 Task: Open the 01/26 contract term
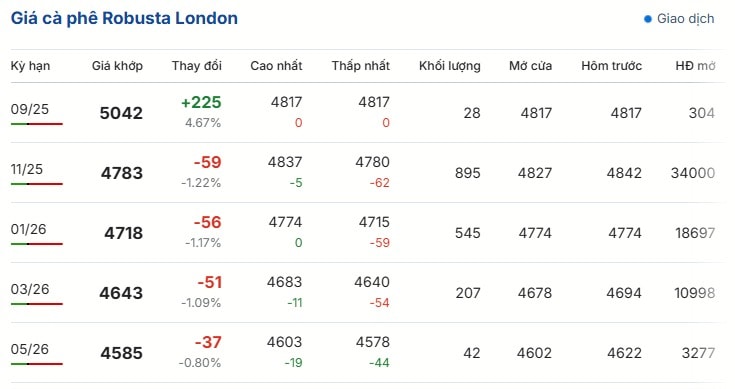pos(29,229)
